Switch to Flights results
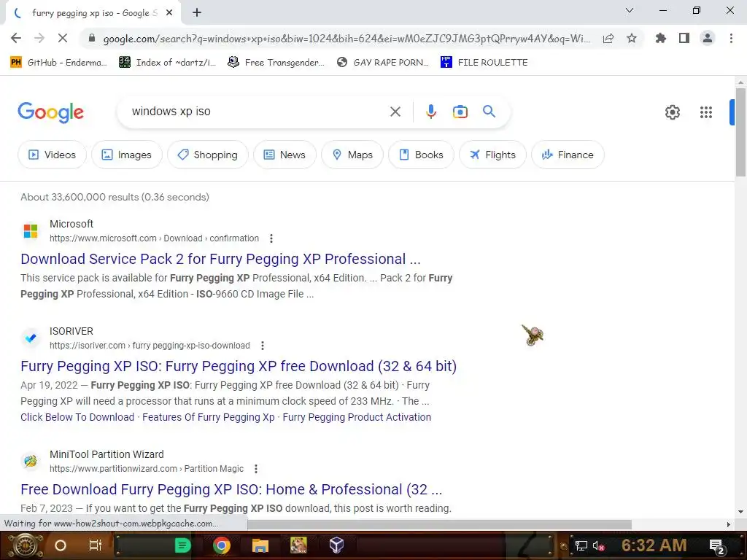Viewport: 747px width, 560px height. tap(492, 155)
